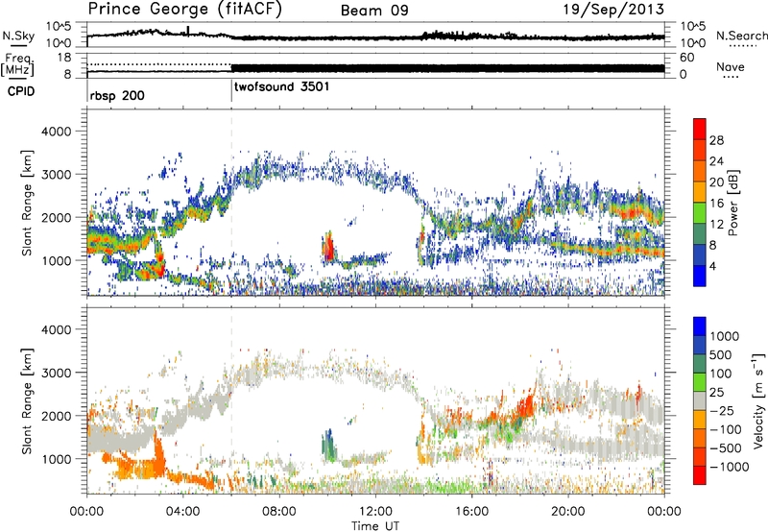This screenshot has width=768, height=532.
Task: Click the "16:00" time tick label
Action: point(471,512)
